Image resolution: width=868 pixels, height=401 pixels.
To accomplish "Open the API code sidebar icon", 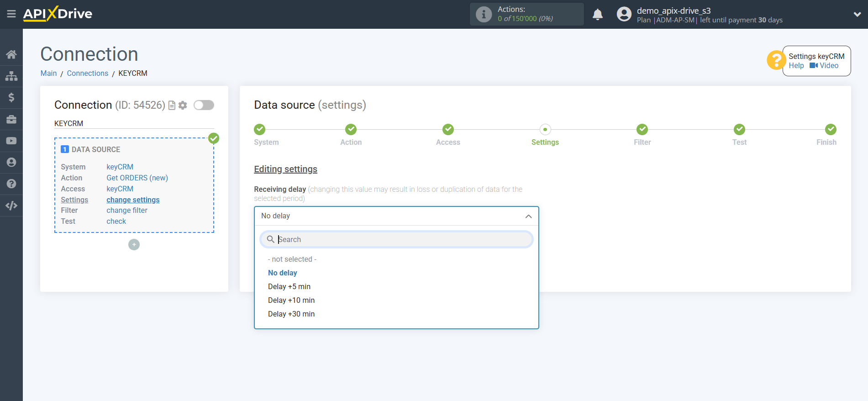I will 11,206.
